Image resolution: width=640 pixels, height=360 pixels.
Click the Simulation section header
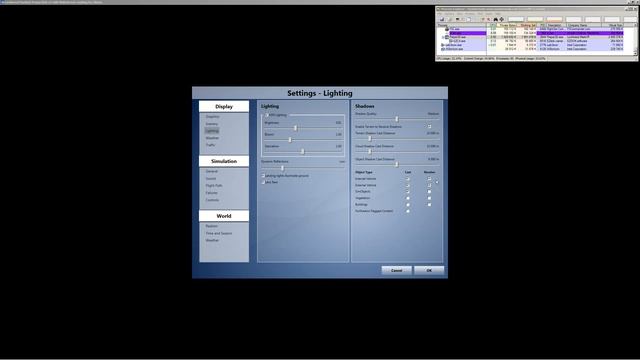[224, 161]
